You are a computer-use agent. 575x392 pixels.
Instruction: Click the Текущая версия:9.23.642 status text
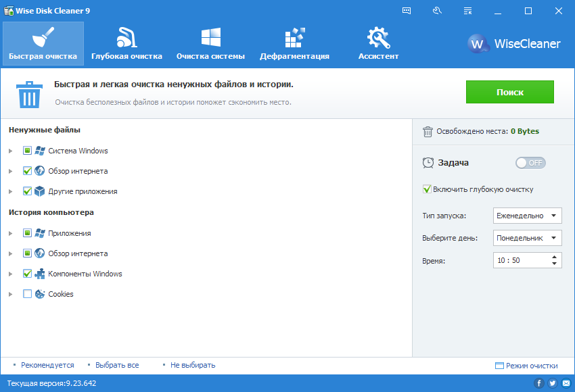[x=51, y=383]
